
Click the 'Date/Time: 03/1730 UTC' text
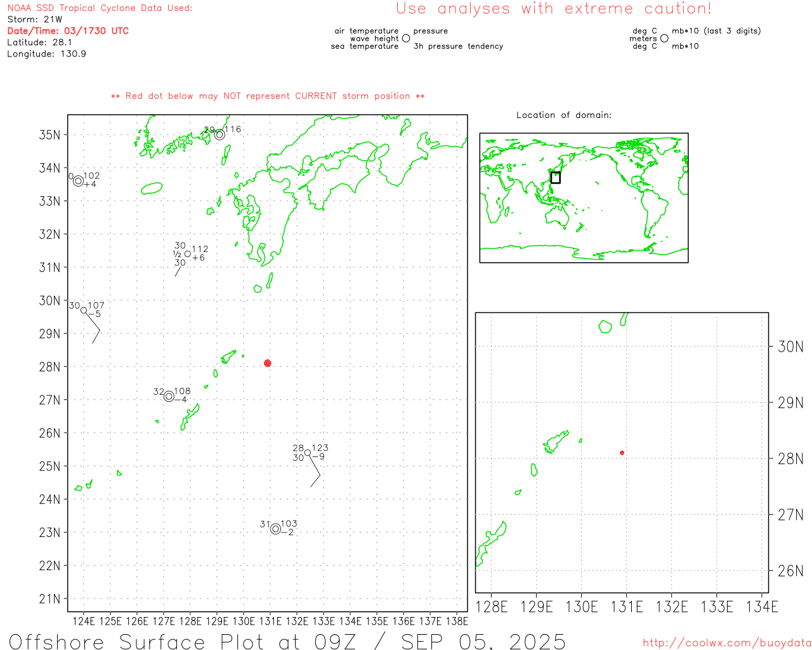(x=68, y=30)
